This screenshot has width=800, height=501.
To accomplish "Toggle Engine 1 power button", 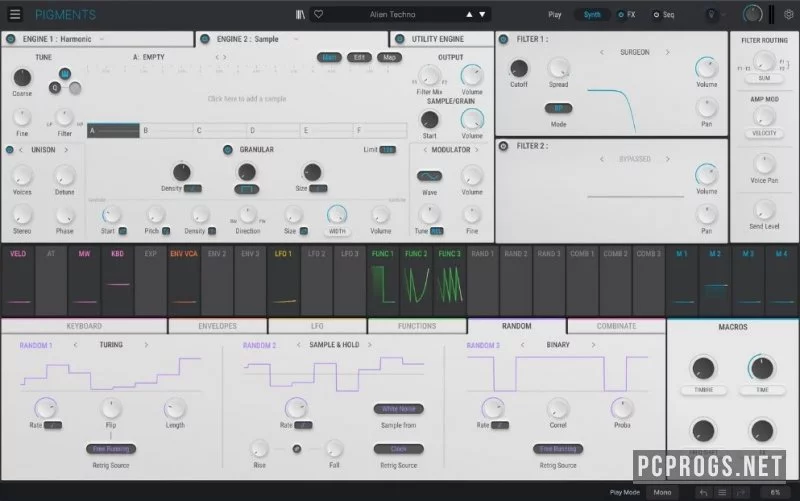I will [x=10, y=39].
